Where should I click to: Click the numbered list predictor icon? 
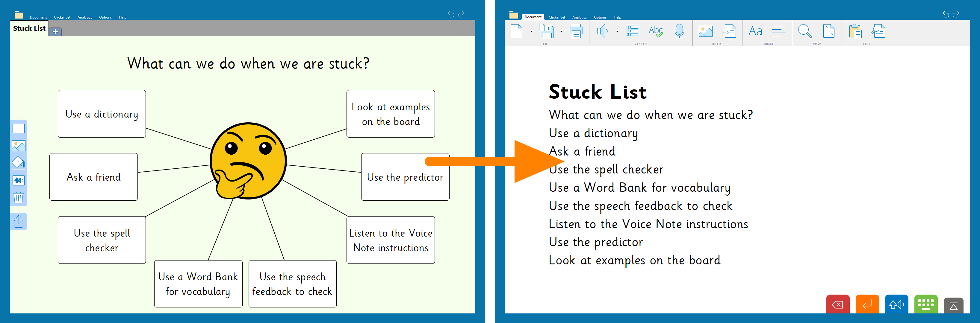click(x=632, y=31)
